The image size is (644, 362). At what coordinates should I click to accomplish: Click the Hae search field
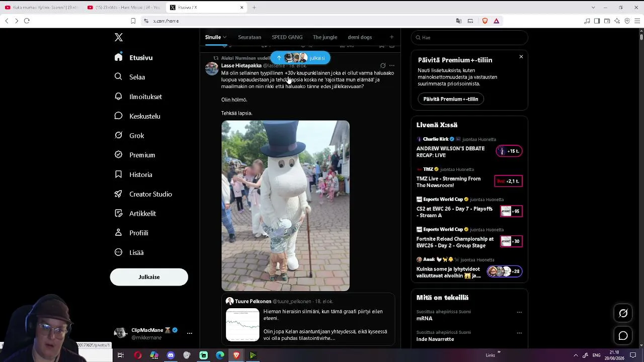[469, 38]
